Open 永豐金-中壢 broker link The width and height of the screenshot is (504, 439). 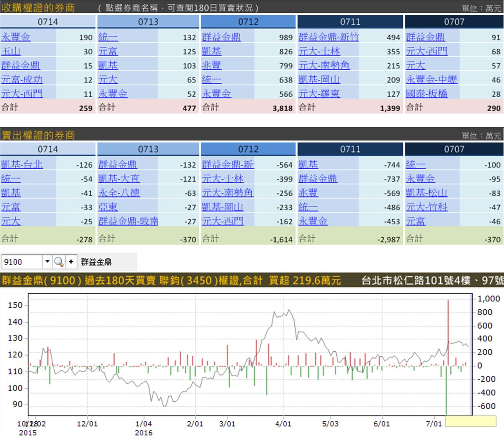tap(432, 79)
